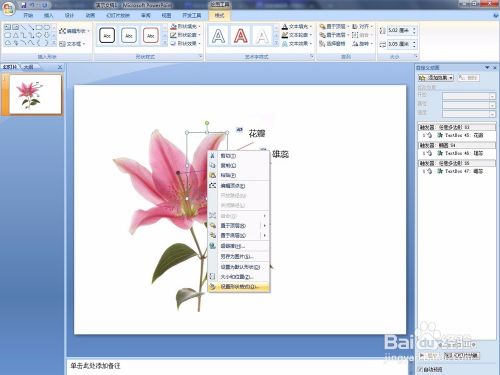Viewport: 500px width, 375px height.
Task: Open the custom animation pane options arrow
Action: (487, 68)
